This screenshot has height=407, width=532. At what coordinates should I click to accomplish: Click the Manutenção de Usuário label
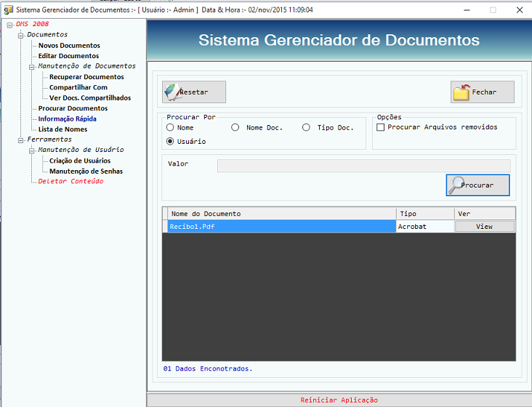click(x=81, y=150)
